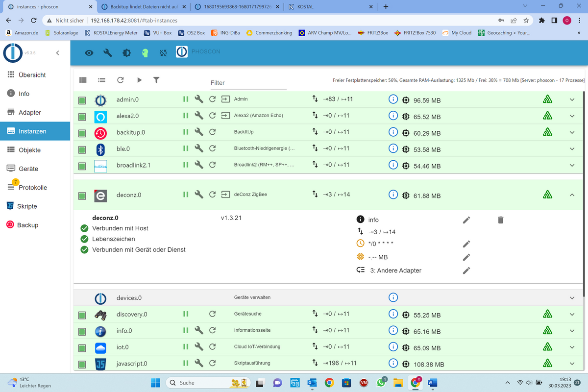Click the eye visibility icon in top bar
588x392 pixels.
tap(89, 53)
